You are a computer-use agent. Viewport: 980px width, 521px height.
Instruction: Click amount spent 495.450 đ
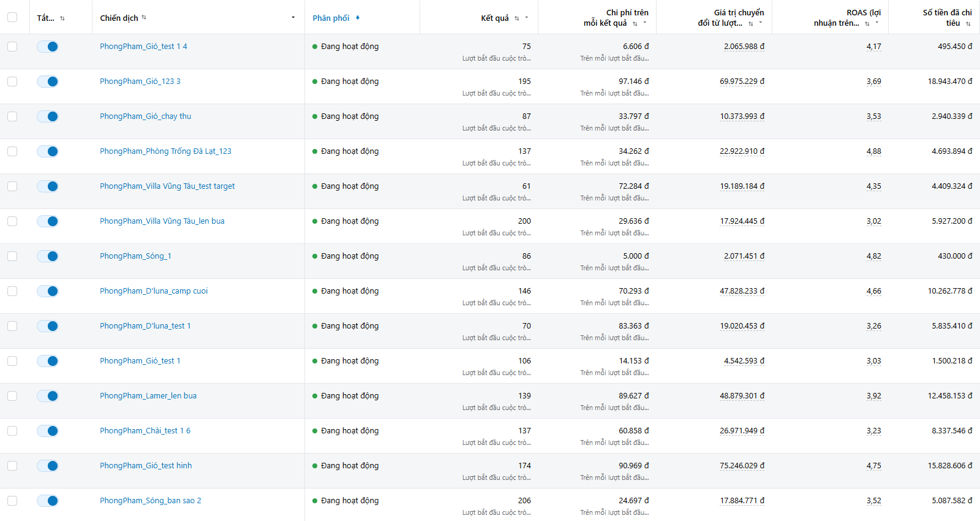pyautogui.click(x=955, y=47)
